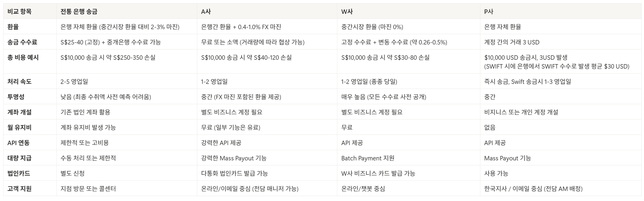The height and width of the screenshot is (201, 644).
Task: Select the '강력한 Mass Payout 기능' cell
Action: point(234,158)
